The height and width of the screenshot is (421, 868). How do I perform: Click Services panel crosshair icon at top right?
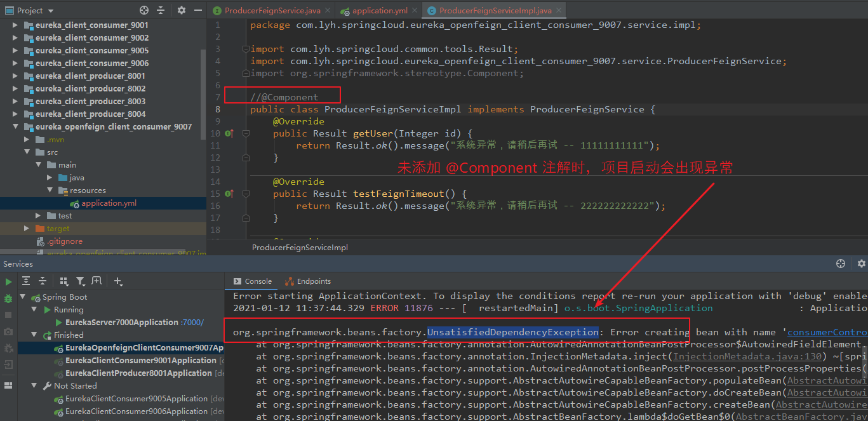tap(841, 264)
